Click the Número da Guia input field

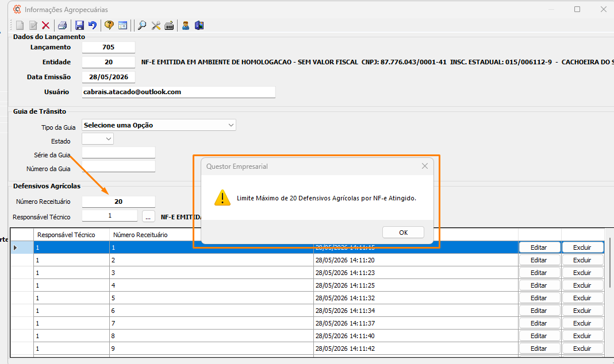[118, 166]
